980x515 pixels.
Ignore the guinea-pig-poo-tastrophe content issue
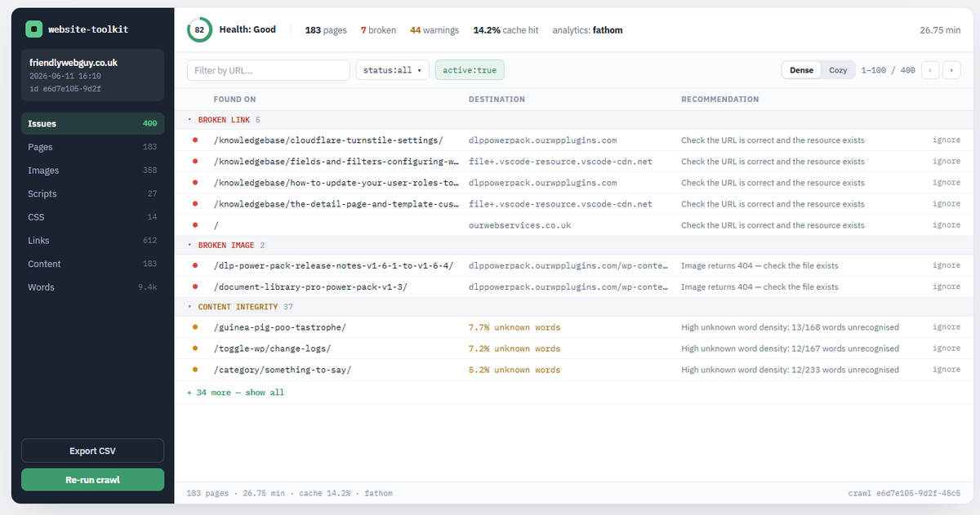click(x=947, y=327)
